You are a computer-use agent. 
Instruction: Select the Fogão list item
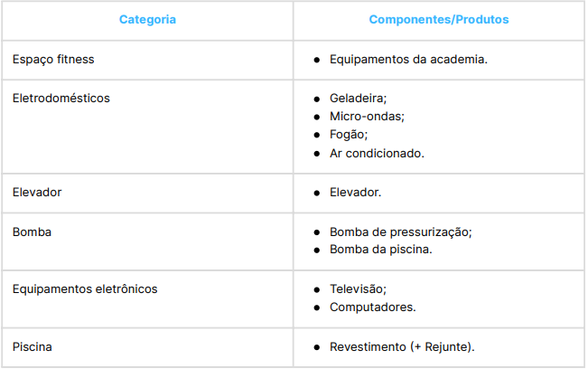(349, 135)
